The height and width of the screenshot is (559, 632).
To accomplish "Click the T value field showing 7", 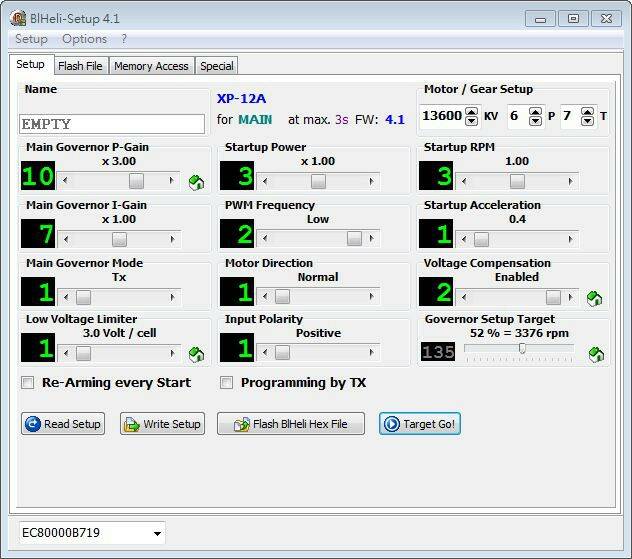I will (571, 116).
